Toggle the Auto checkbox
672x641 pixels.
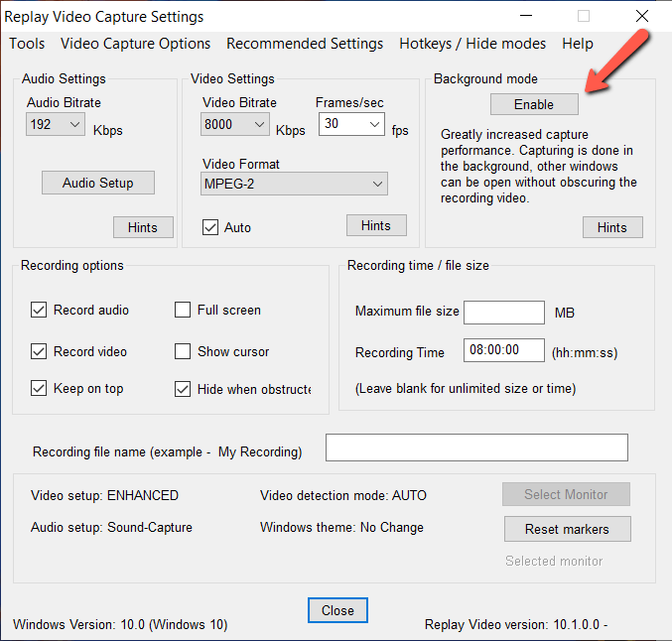tap(210, 227)
